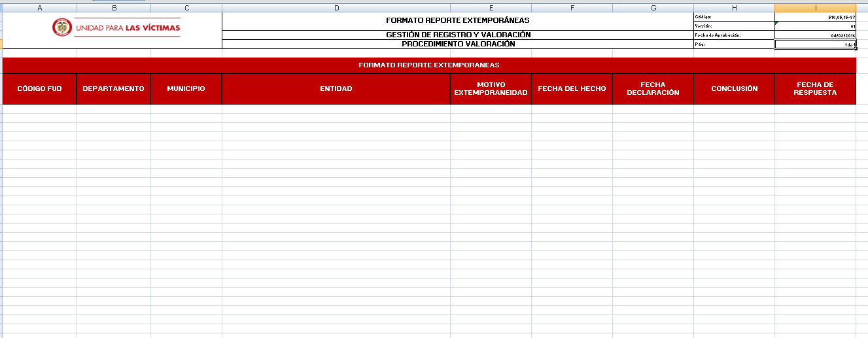Screen dimensions: 868x338
Task: Select column H header
Action: click(x=734, y=8)
